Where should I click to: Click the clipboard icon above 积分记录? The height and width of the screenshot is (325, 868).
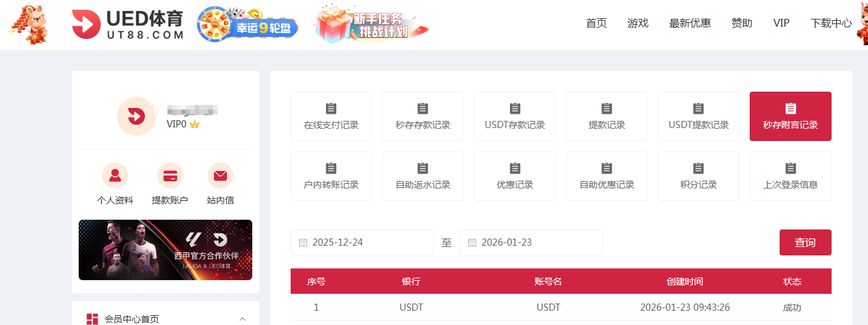pos(698,168)
